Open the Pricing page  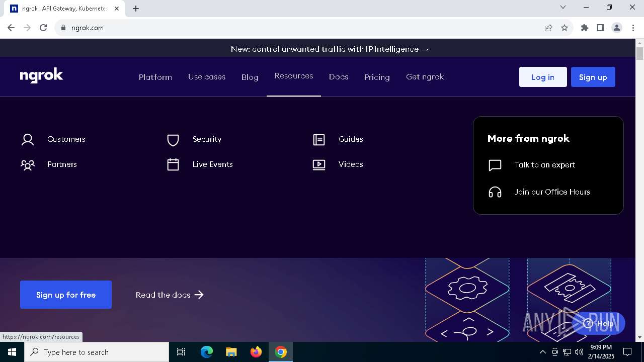(377, 77)
